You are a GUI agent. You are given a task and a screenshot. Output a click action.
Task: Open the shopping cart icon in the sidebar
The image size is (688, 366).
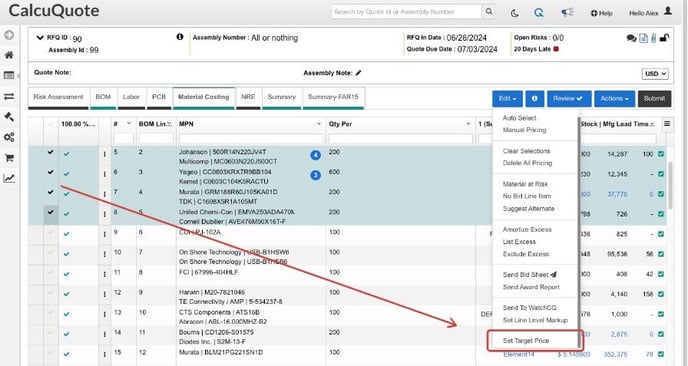click(9, 158)
